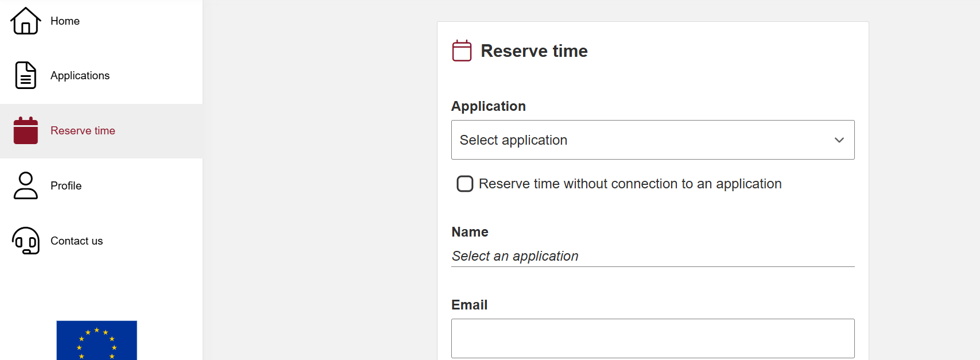This screenshot has height=360, width=980.
Task: Click the Application field label
Action: click(x=489, y=106)
